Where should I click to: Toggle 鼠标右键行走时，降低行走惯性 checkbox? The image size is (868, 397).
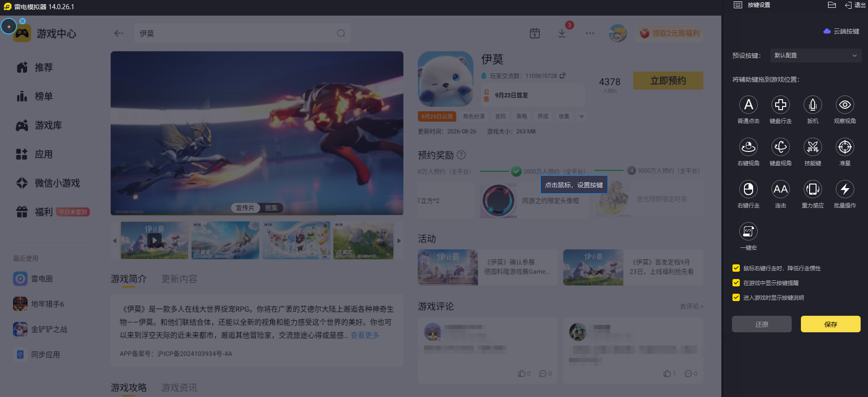tap(736, 268)
